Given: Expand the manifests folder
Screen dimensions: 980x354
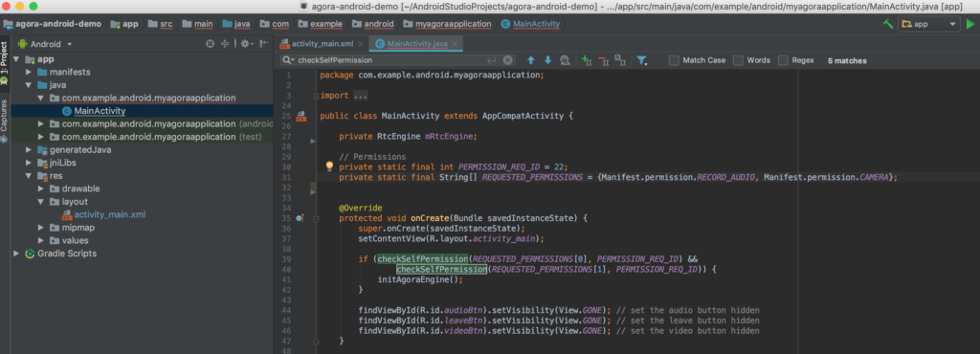Looking at the screenshot, I should pos(28,73).
